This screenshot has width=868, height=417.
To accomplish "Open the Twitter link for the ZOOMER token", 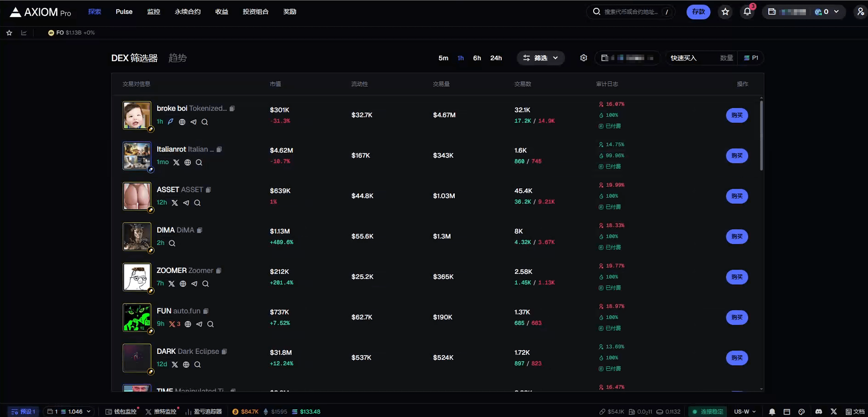I will [172, 284].
